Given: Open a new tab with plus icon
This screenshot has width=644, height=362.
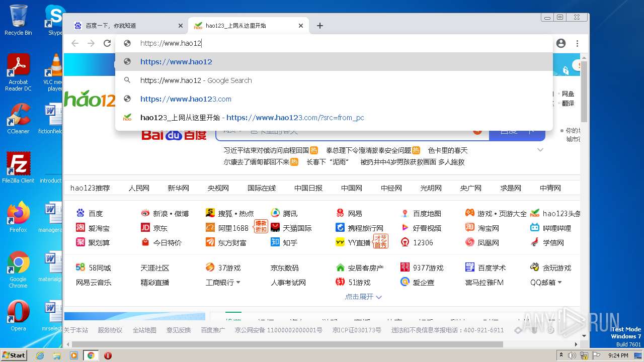Looking at the screenshot, I should click(x=320, y=26).
